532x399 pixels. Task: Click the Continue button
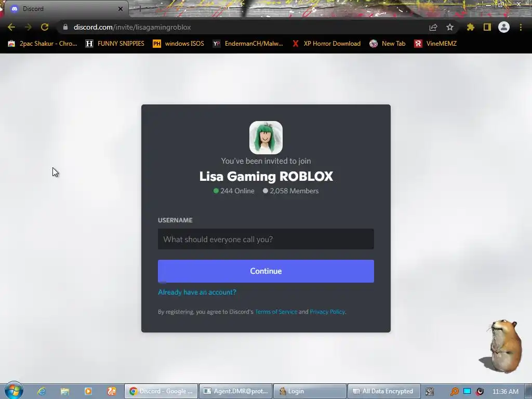[x=266, y=271]
